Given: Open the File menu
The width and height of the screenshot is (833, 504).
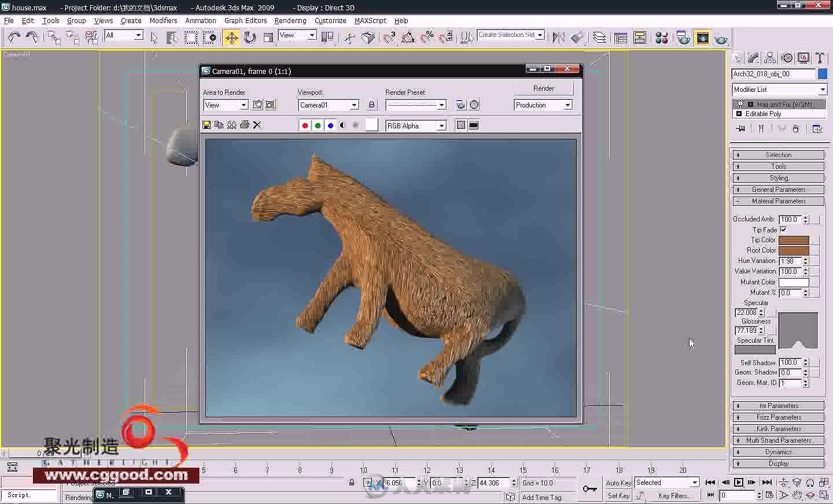Looking at the screenshot, I should [x=9, y=20].
